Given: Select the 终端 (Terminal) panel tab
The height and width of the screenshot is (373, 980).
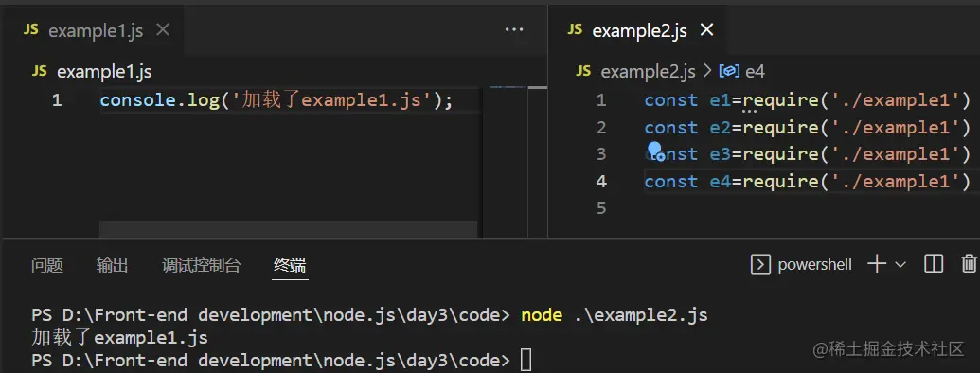Looking at the screenshot, I should pos(290,265).
